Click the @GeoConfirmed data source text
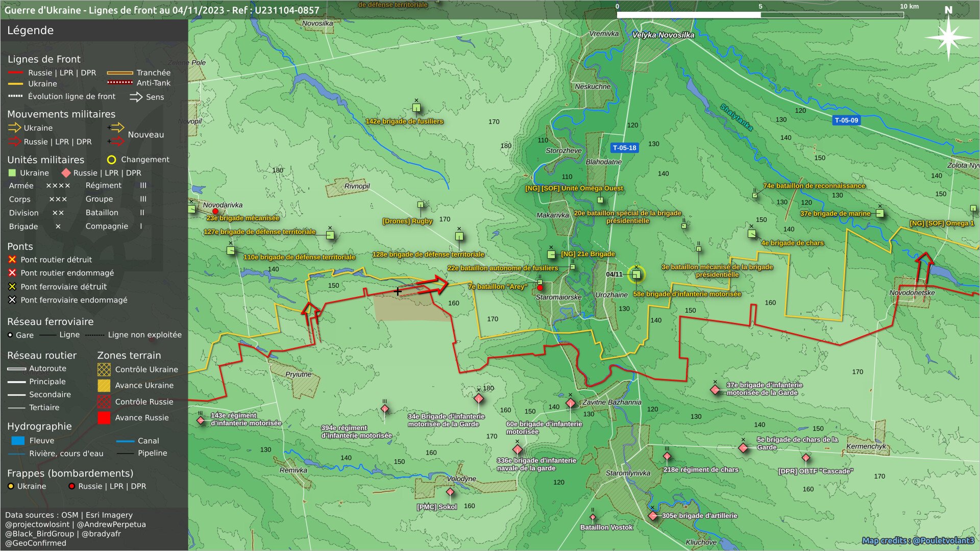The height and width of the screenshot is (551, 980). click(36, 543)
